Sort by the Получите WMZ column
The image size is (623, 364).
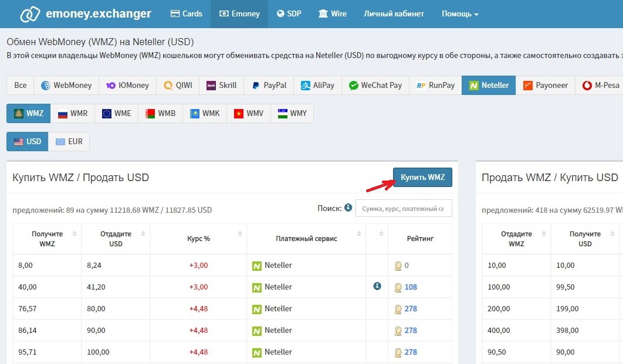click(48, 239)
